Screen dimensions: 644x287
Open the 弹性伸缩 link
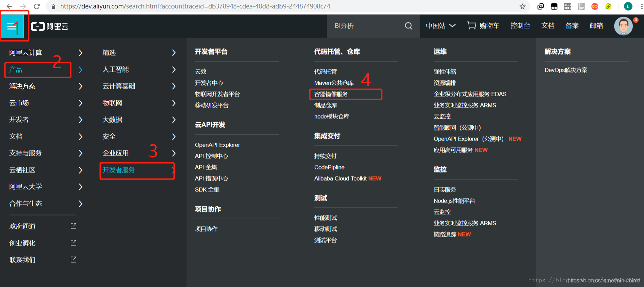[x=445, y=72]
